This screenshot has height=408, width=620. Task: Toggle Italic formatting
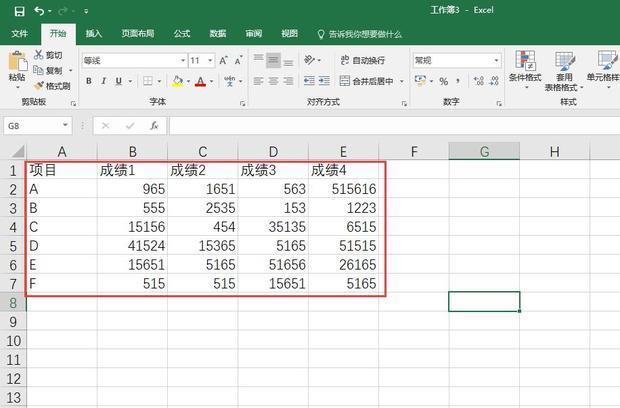[105, 82]
